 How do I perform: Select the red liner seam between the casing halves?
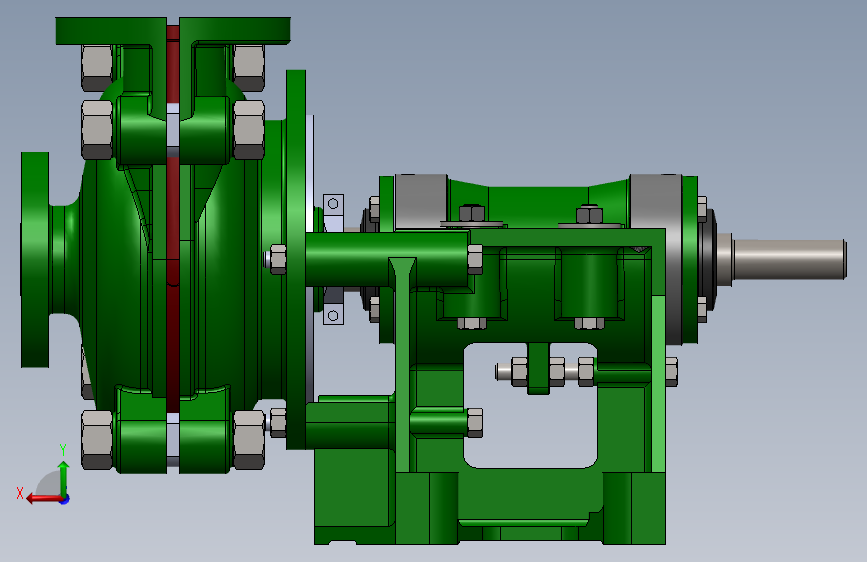point(173,221)
